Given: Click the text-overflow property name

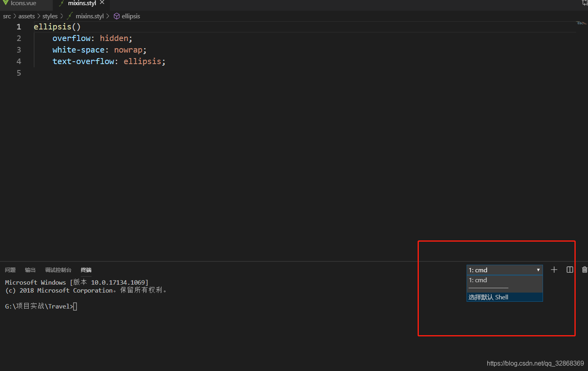Looking at the screenshot, I should pyautogui.click(x=83, y=61).
